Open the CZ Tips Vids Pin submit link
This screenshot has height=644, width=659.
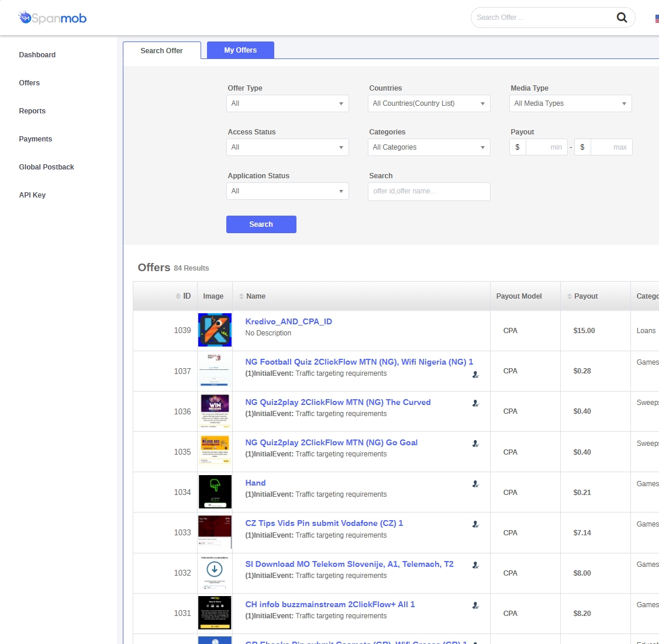324,524
